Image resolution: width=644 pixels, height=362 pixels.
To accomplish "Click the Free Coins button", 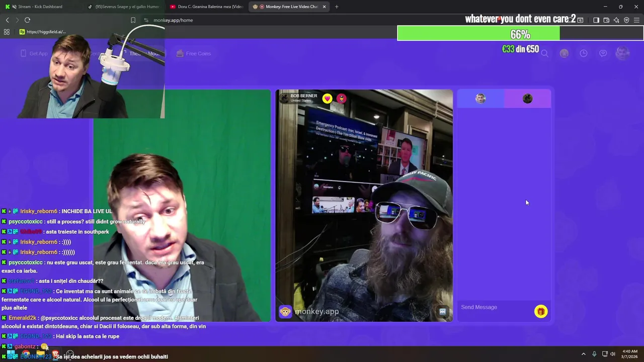I will tap(194, 53).
